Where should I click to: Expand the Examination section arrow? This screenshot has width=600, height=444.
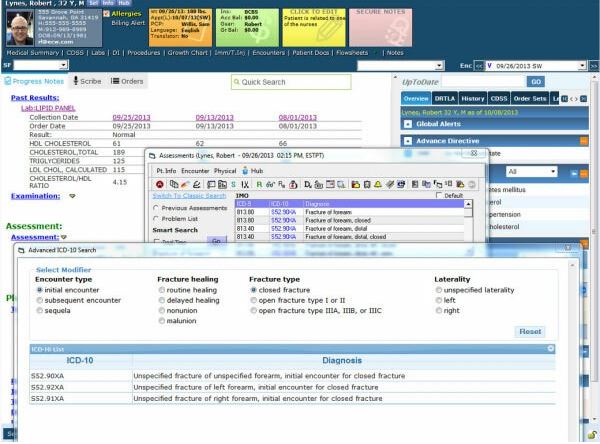[72, 196]
